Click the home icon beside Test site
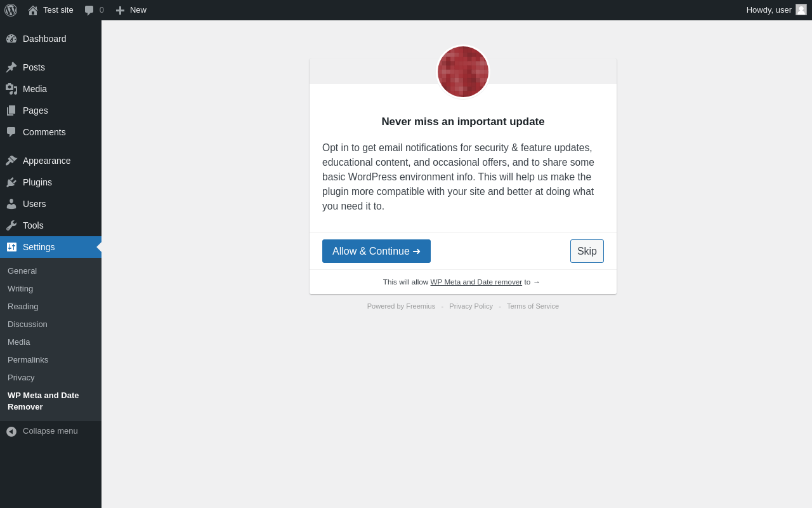The height and width of the screenshot is (508, 812). coord(33,10)
